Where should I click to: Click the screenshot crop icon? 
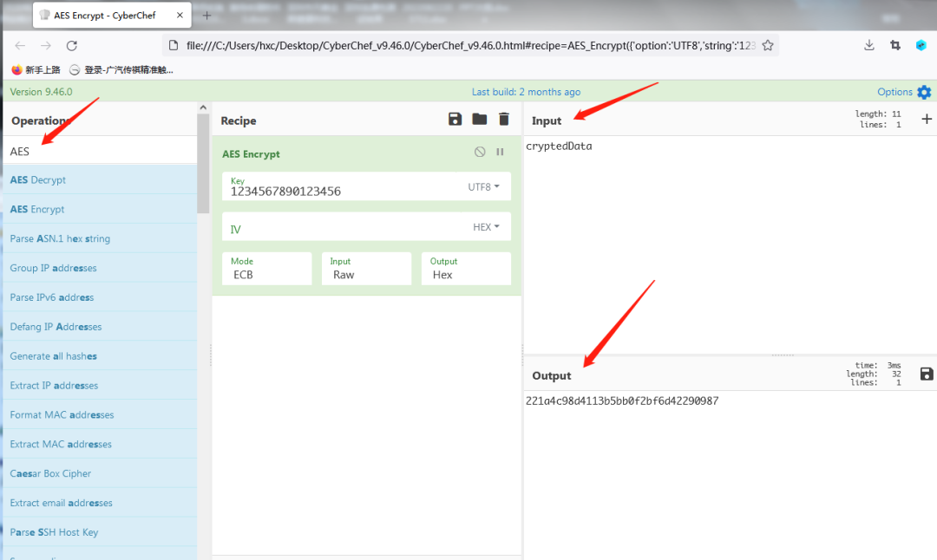pyautogui.click(x=895, y=45)
